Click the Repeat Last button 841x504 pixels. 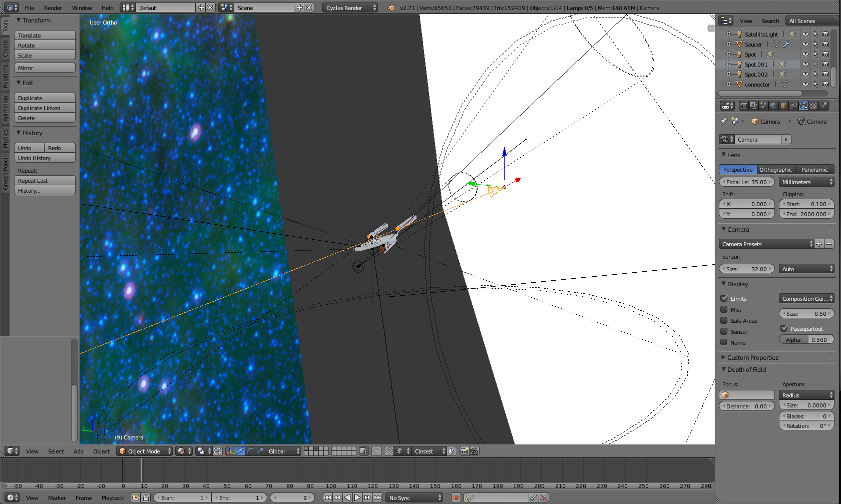(x=45, y=180)
